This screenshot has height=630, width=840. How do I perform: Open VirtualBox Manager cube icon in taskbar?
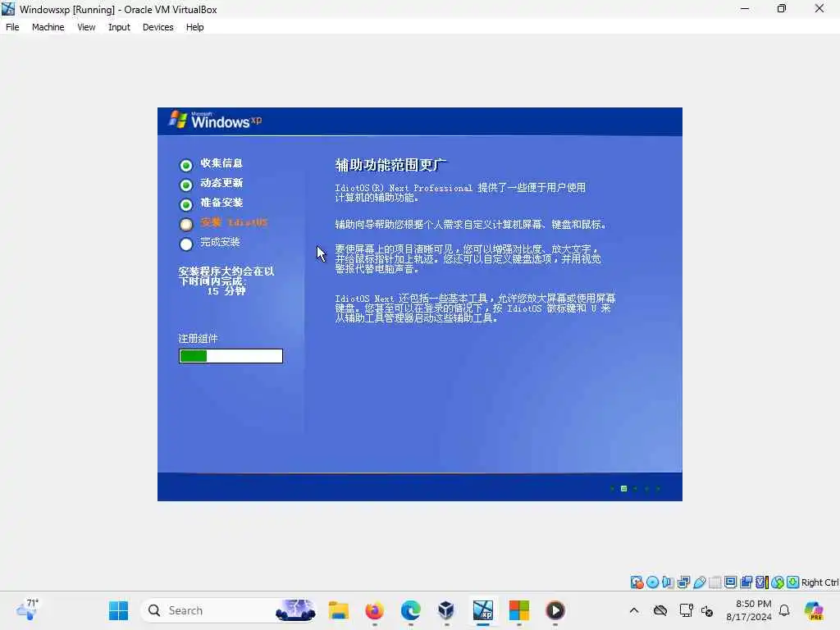click(446, 610)
